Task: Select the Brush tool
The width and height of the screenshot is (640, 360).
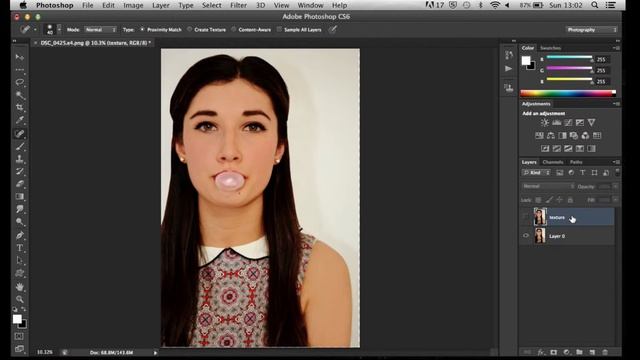Action: 20,146
